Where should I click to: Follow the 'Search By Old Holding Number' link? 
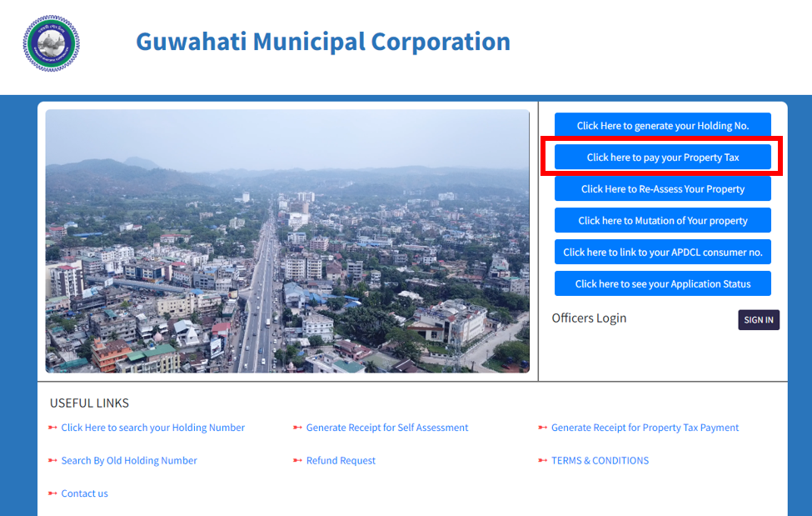click(x=129, y=461)
